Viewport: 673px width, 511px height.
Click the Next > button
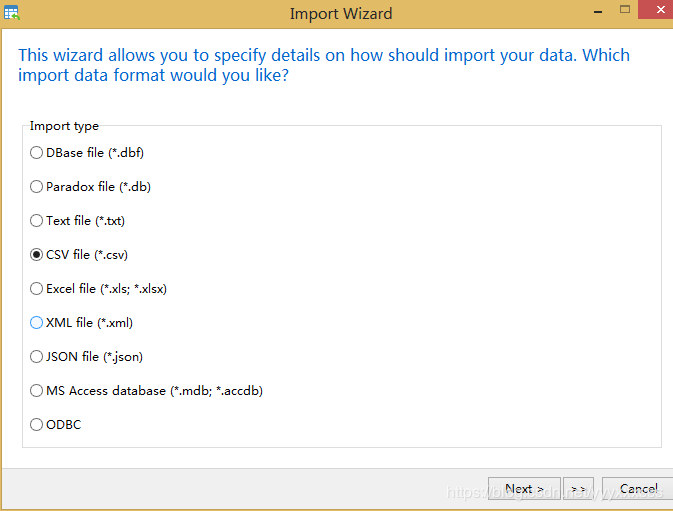(x=524, y=489)
